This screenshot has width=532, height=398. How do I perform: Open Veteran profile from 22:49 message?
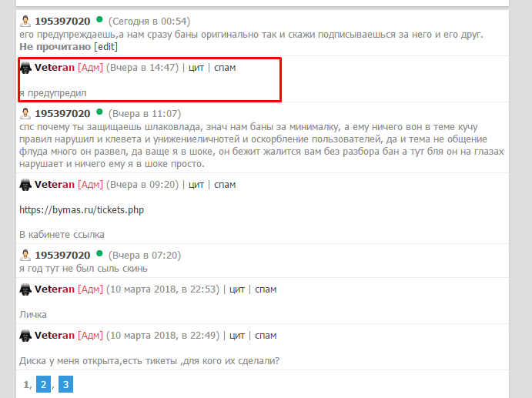click(55, 336)
